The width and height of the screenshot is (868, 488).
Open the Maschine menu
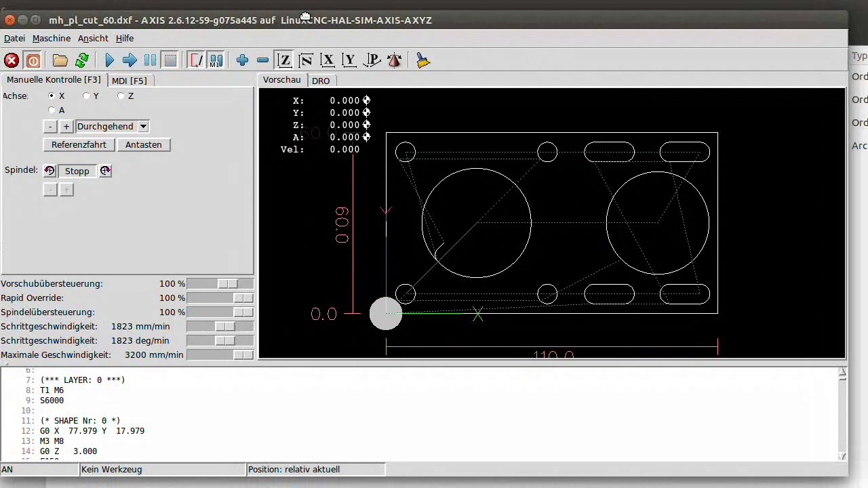(52, 39)
